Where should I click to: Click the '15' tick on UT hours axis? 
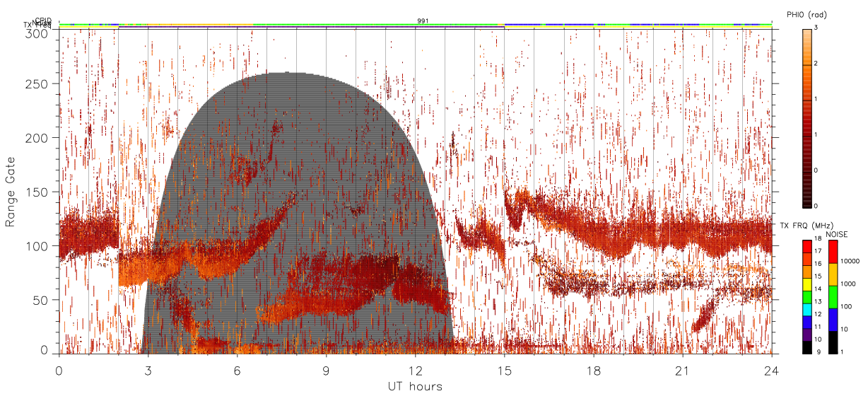point(504,370)
